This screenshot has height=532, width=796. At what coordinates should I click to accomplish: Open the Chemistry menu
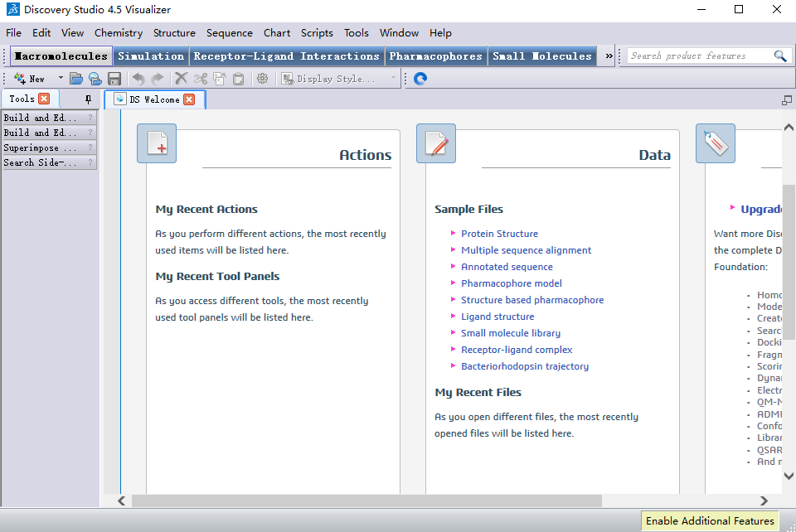119,33
